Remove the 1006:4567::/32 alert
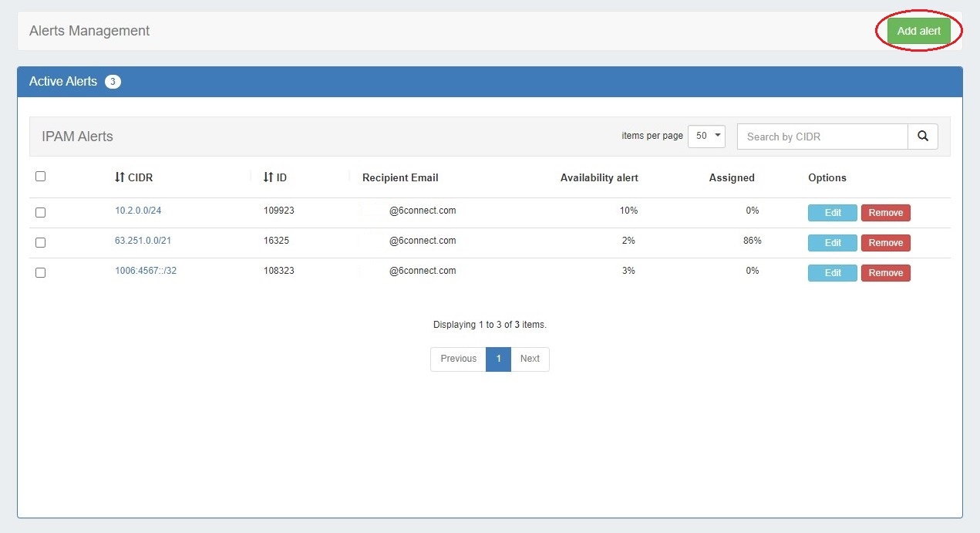 tap(885, 273)
